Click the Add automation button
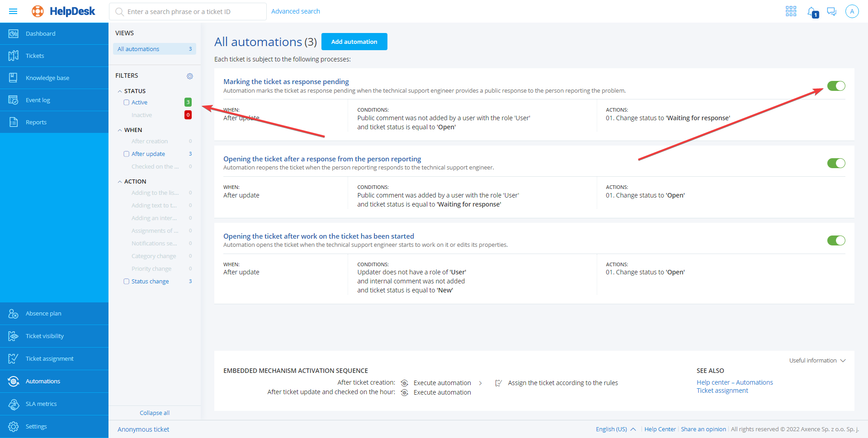The width and height of the screenshot is (868, 438). tap(354, 42)
